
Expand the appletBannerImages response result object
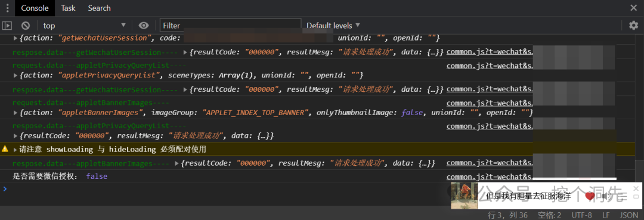pyautogui.click(x=177, y=163)
